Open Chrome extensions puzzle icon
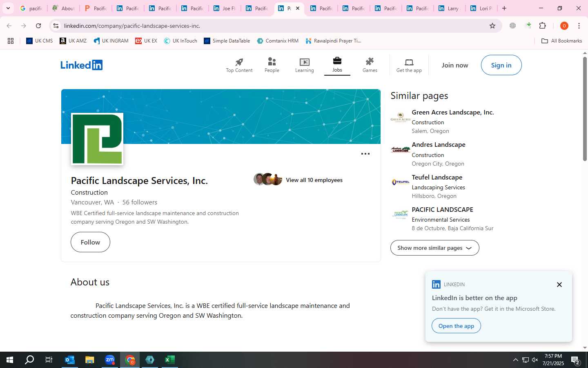 click(x=543, y=26)
